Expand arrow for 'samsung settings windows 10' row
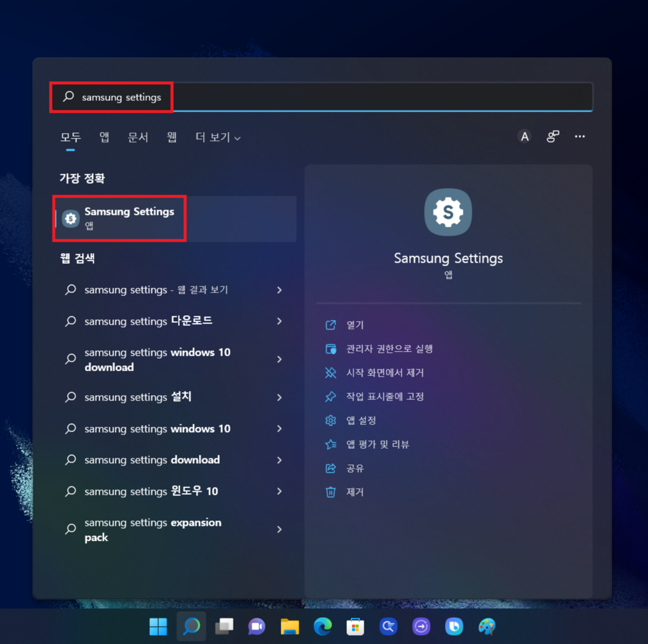 [280, 429]
